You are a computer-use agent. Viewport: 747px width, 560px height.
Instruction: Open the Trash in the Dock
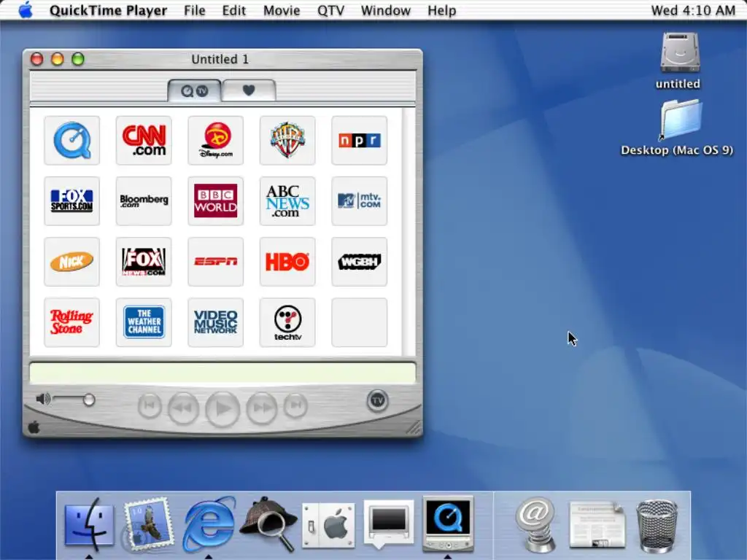[x=657, y=526]
